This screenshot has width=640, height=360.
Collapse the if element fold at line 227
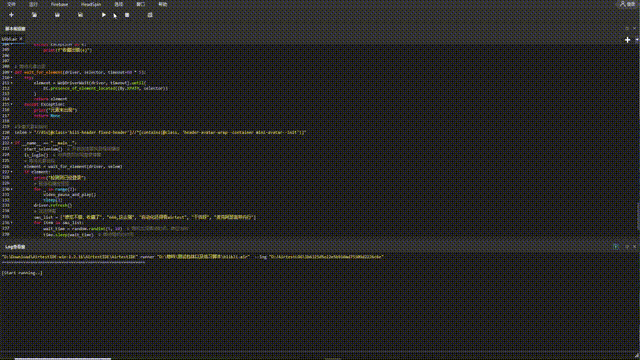(11, 172)
